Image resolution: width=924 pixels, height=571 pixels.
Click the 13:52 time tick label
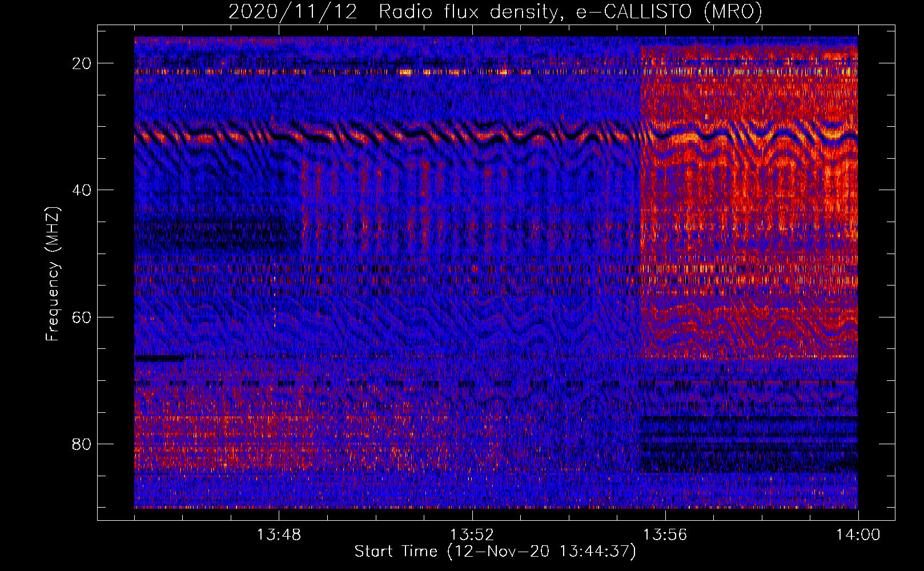[472, 535]
